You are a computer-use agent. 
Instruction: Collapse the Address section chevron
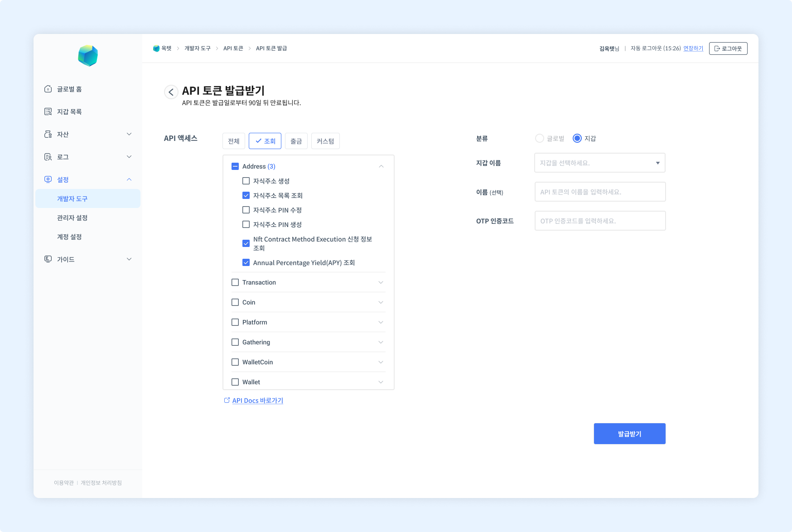[x=381, y=166]
